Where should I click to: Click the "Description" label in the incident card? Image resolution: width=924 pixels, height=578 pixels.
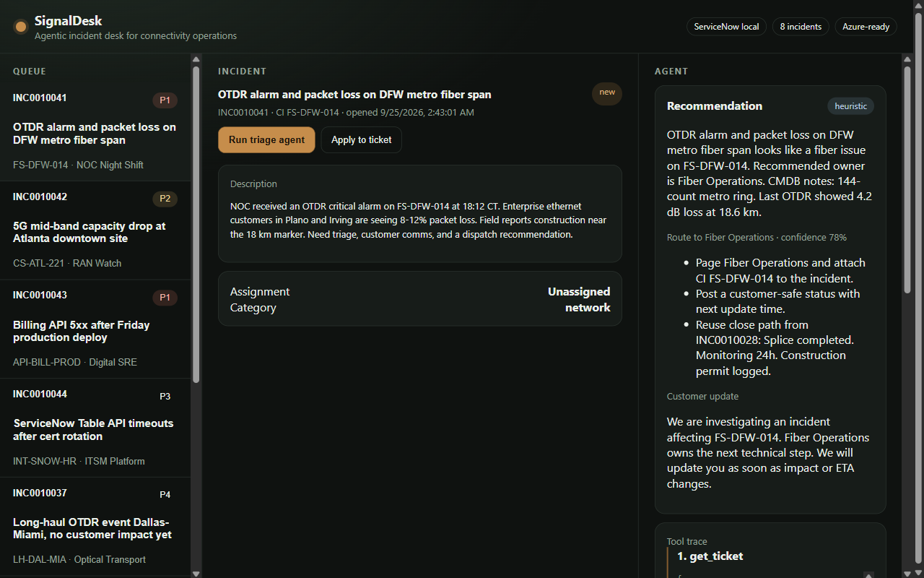point(253,184)
